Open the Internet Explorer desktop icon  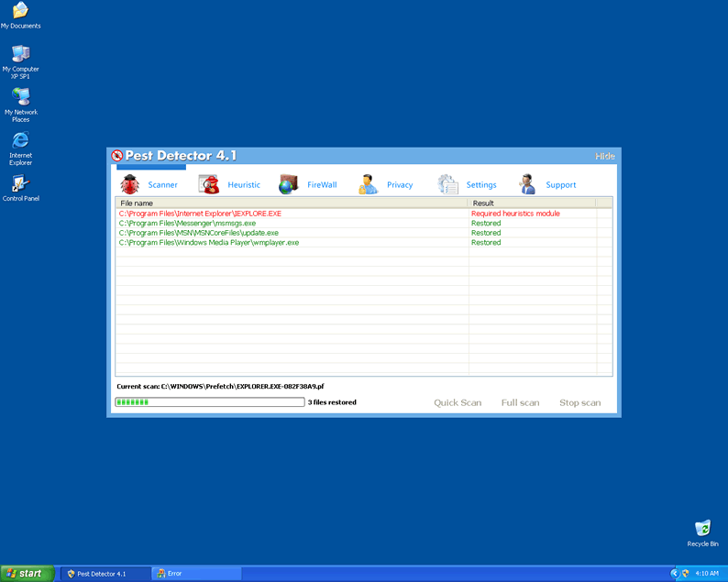click(20, 140)
